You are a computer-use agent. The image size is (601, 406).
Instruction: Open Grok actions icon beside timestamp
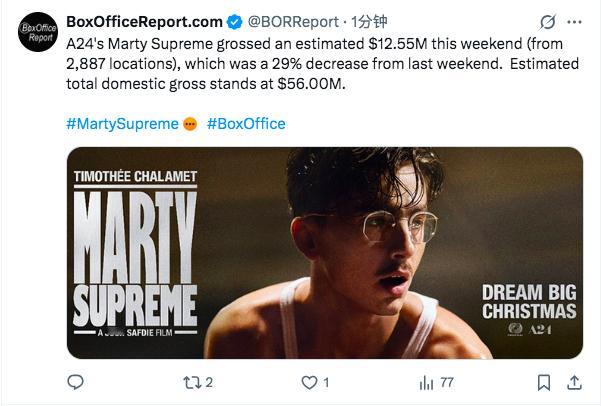(547, 22)
